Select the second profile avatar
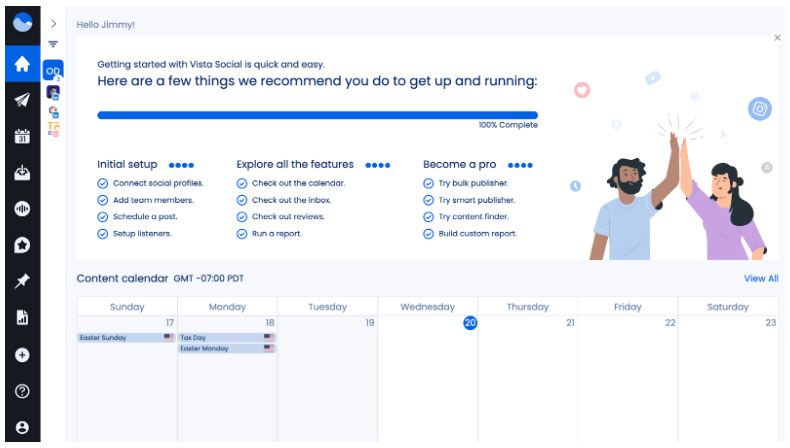Viewport: 790px width, 448px height. click(x=53, y=92)
